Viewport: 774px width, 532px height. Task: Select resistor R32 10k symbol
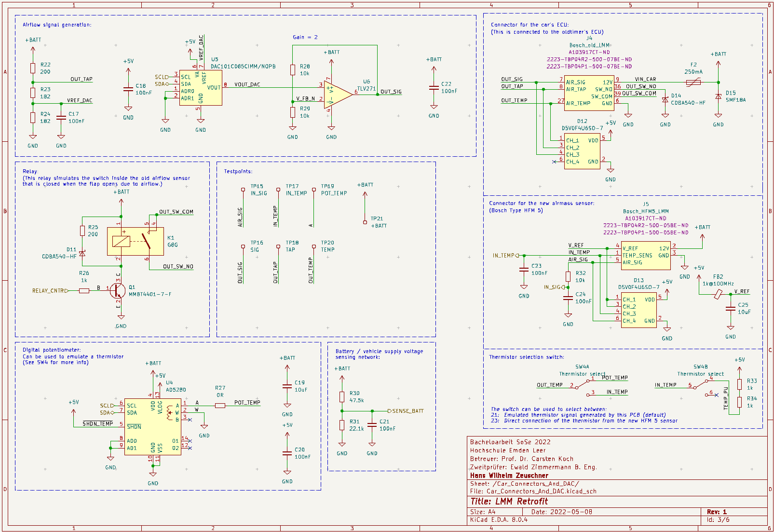click(x=568, y=277)
